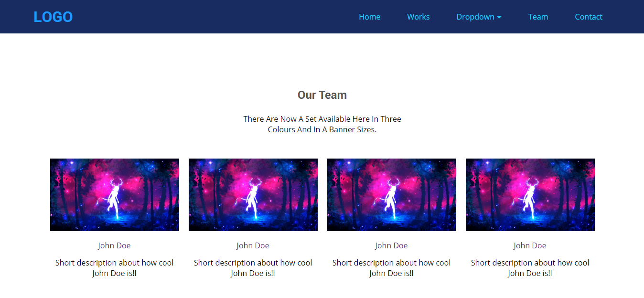Viewport: 644px width, 298px height.
Task: Click the third John Doe name link
Action: coord(391,245)
